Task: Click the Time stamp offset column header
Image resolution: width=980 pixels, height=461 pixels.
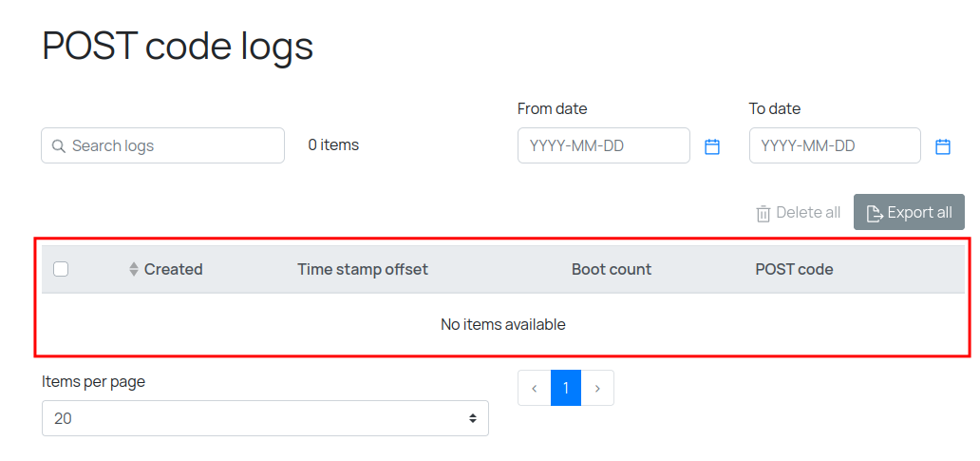Action: [363, 269]
